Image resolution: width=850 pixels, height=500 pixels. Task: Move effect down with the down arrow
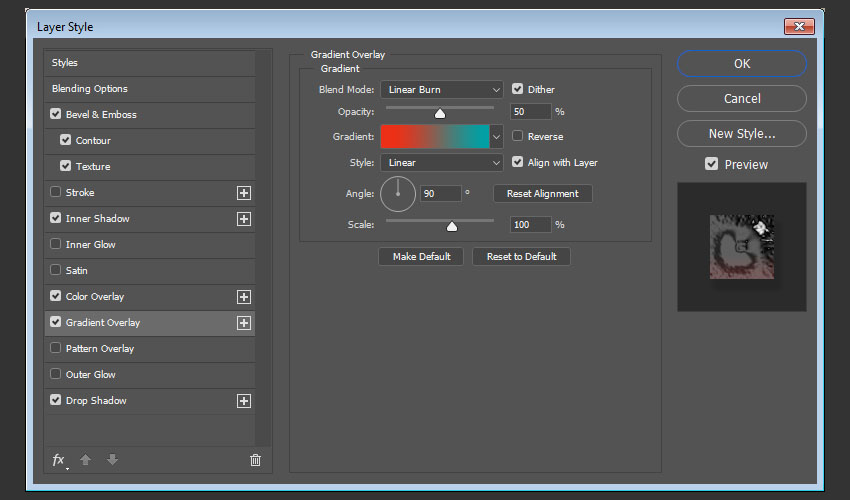[x=112, y=460]
